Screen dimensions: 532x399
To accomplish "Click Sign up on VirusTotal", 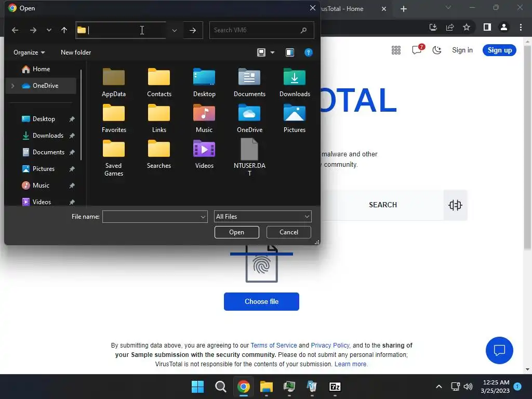I will click(499, 50).
